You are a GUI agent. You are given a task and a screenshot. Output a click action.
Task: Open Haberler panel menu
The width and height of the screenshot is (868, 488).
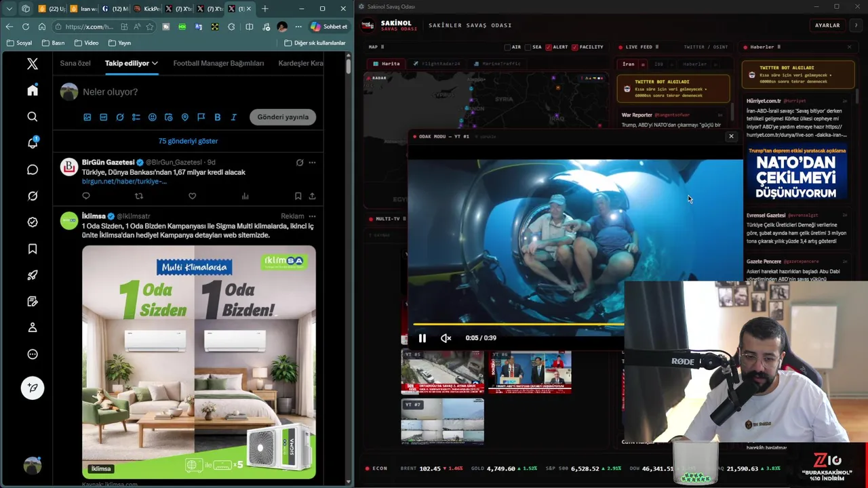pyautogui.click(x=778, y=47)
